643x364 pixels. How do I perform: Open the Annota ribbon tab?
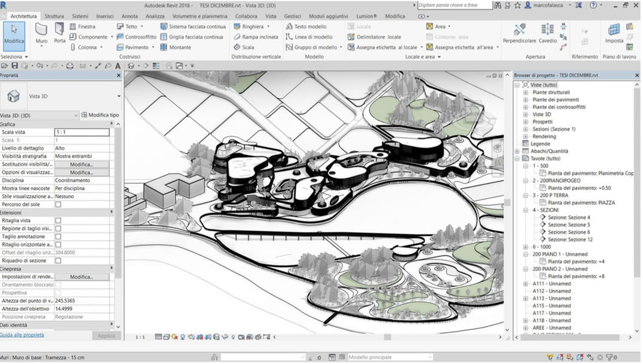[x=129, y=16]
